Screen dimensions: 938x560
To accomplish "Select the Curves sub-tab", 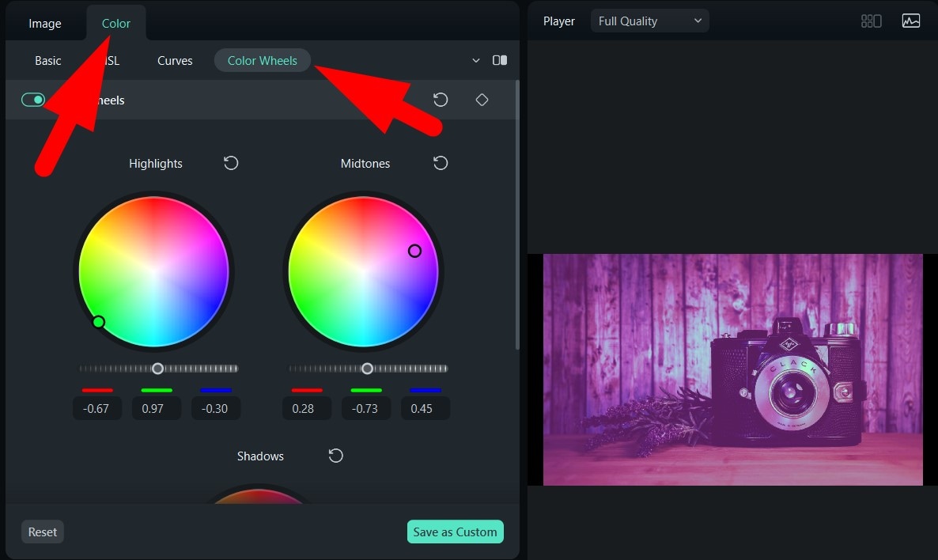I will pos(175,60).
